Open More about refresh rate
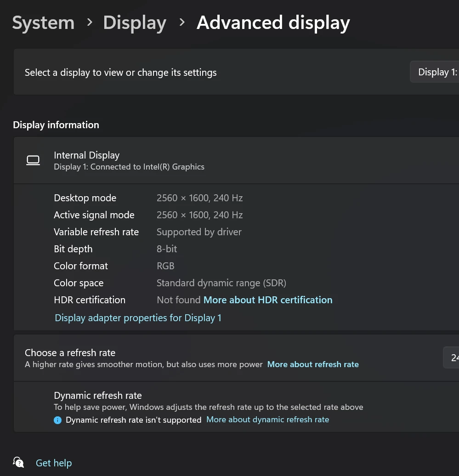Image resolution: width=459 pixels, height=476 pixels. tap(313, 364)
